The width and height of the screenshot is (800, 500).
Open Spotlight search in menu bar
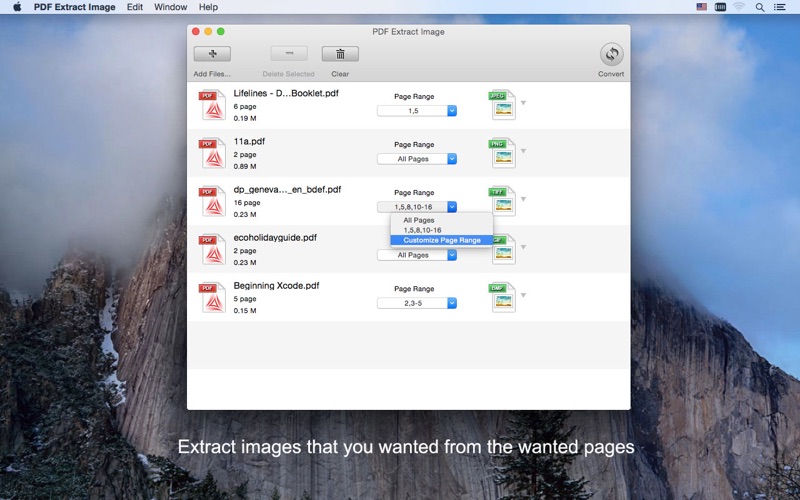point(760,7)
